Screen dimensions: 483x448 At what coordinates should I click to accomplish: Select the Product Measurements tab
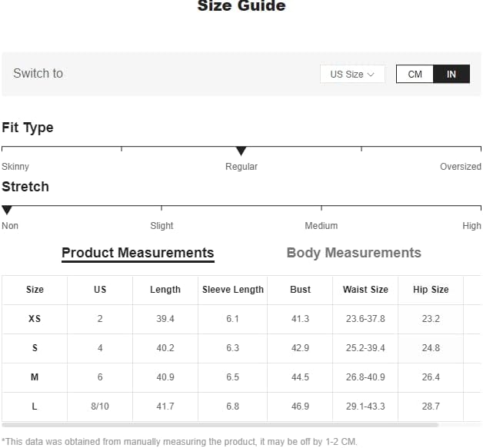point(138,253)
